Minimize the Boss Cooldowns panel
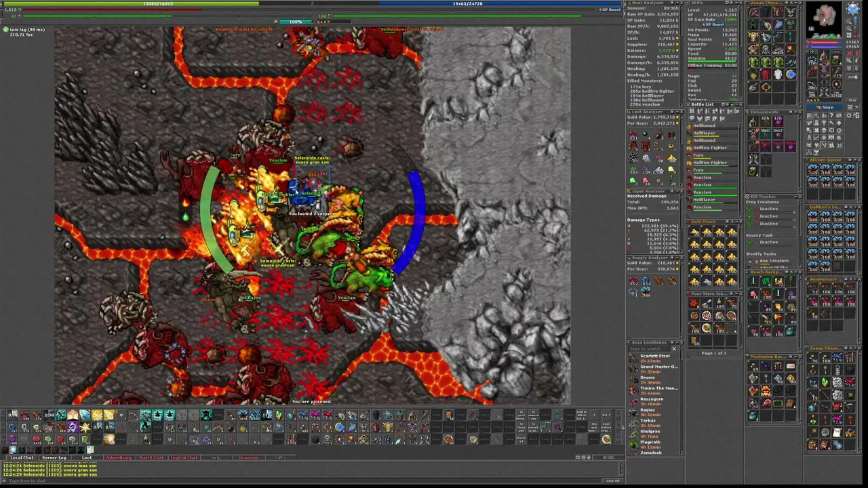 click(x=677, y=342)
